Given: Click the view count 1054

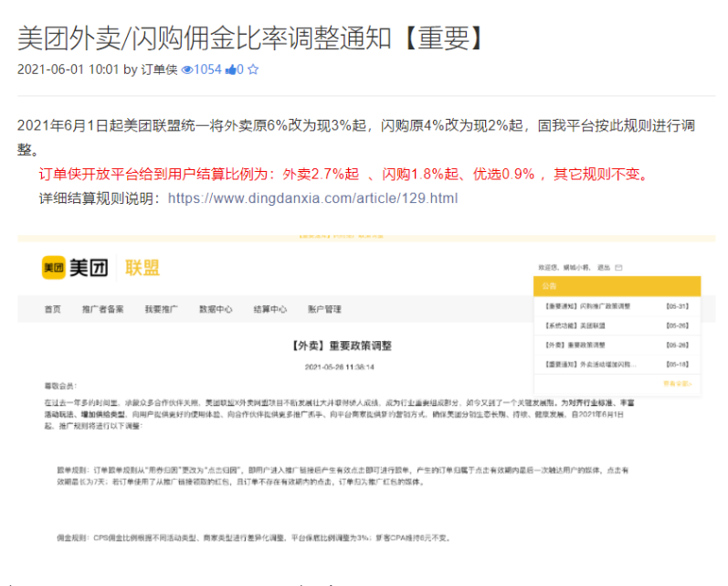Looking at the screenshot, I should pos(207,69).
